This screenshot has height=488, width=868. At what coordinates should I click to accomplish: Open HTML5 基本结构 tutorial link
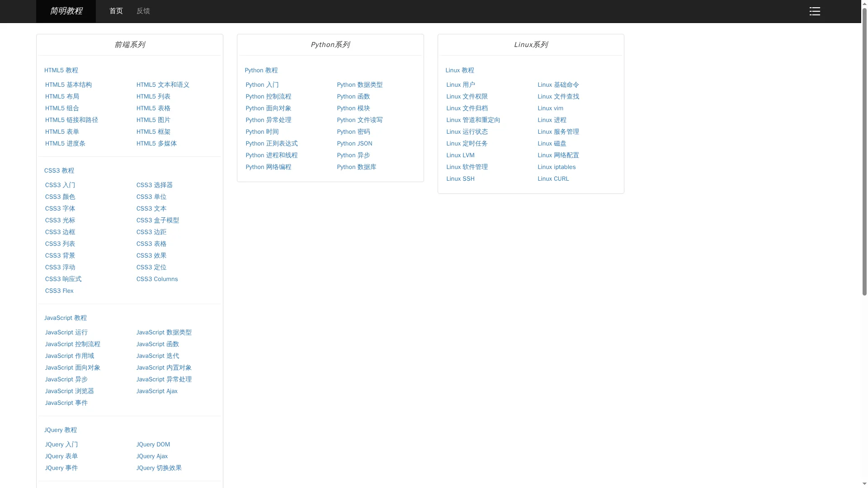pyautogui.click(x=68, y=85)
